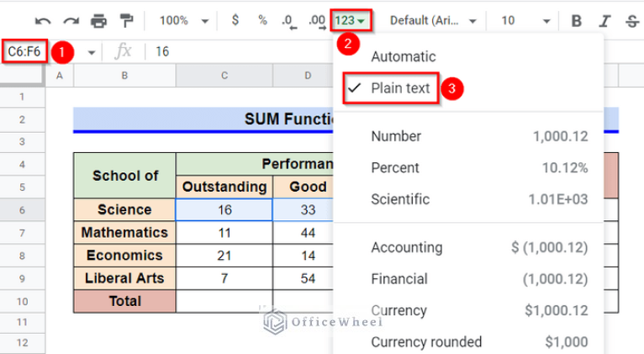This screenshot has height=354, width=644.
Task: Select the Paint format roller icon
Action: 126,20
